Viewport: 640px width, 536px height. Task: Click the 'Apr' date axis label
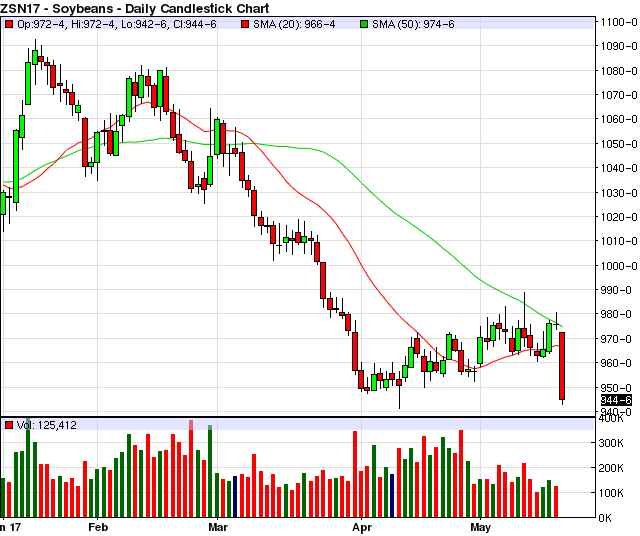click(362, 527)
